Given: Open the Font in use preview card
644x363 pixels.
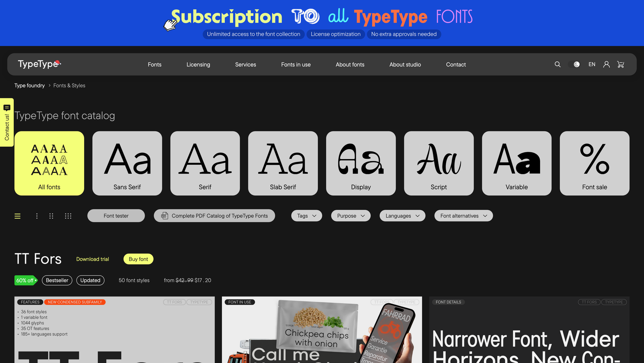Looking at the screenshot, I should (x=322, y=330).
